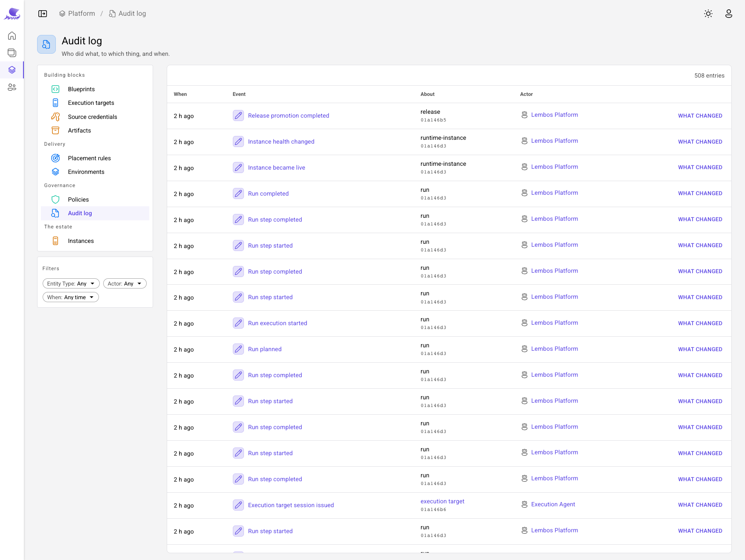Collapse the sidebar panel toggle icon
The width and height of the screenshot is (745, 560).
[x=43, y=14]
